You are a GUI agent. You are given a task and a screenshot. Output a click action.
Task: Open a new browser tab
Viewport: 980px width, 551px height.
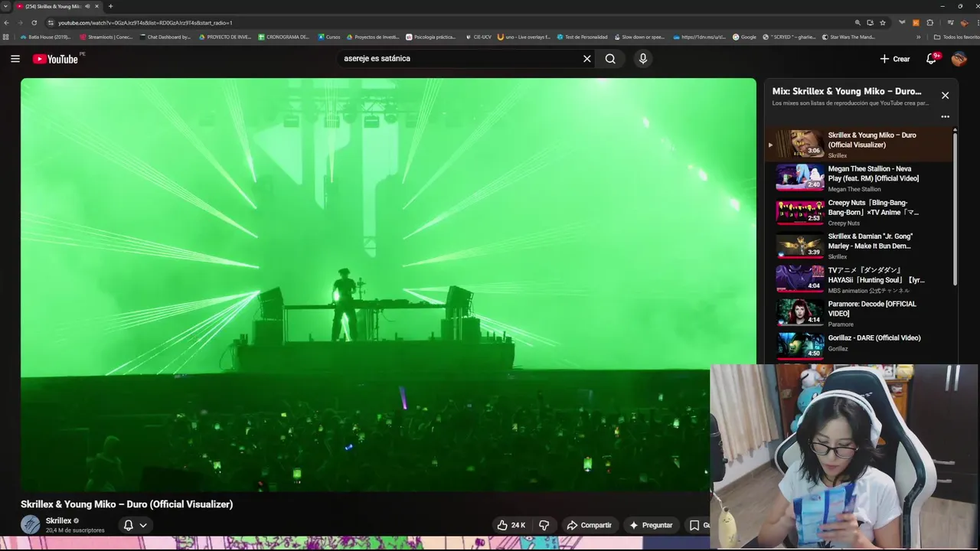tap(110, 6)
